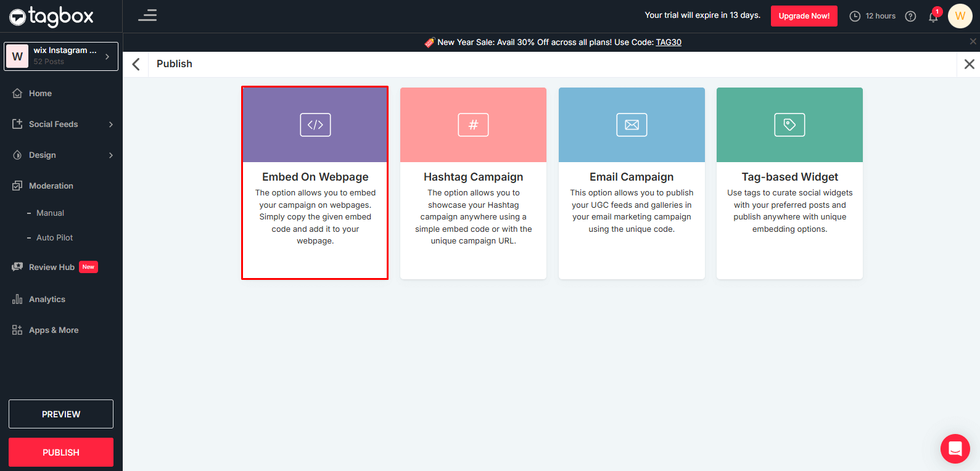Viewport: 980px width, 471px height.
Task: Dismiss the New Year Sale banner
Action: point(973,41)
